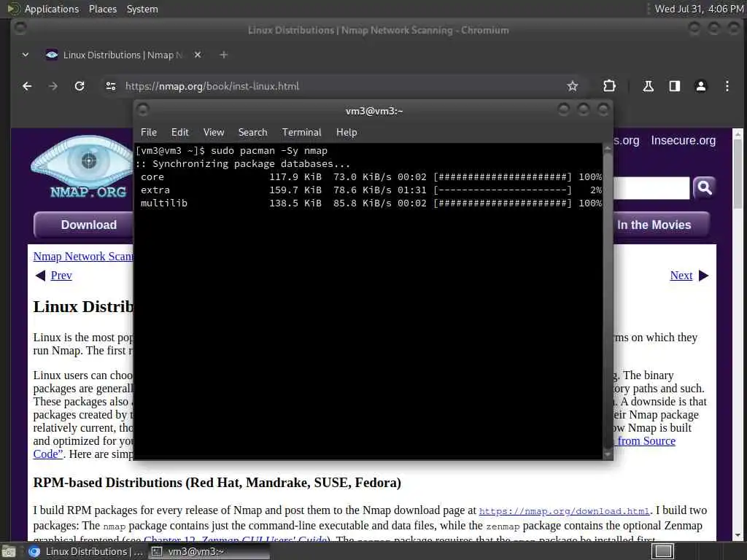Click the 'RPM-based Distributions' heading
Screen dimensions: 747x560
click(217, 483)
